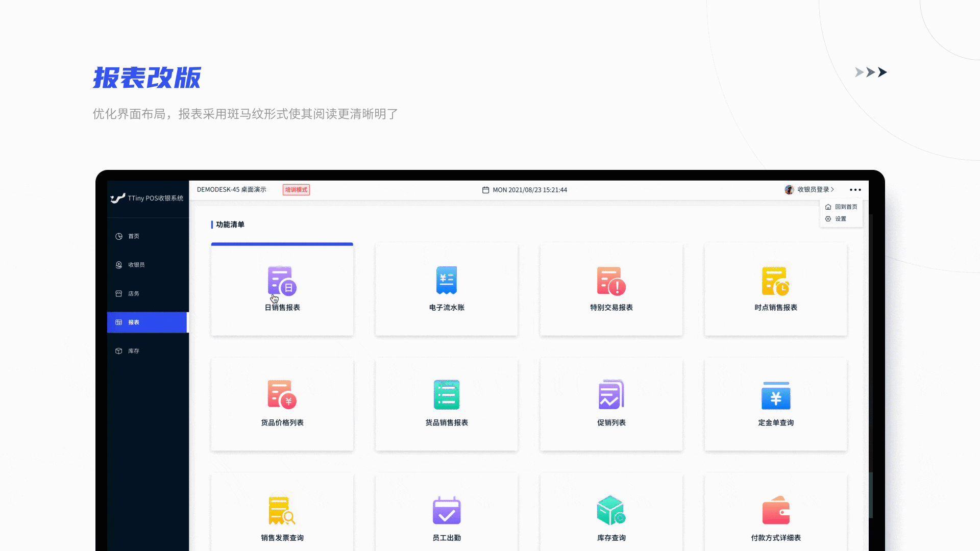Open the 特别交易报表 icon
This screenshot has width=980, height=551.
pyautogui.click(x=611, y=281)
